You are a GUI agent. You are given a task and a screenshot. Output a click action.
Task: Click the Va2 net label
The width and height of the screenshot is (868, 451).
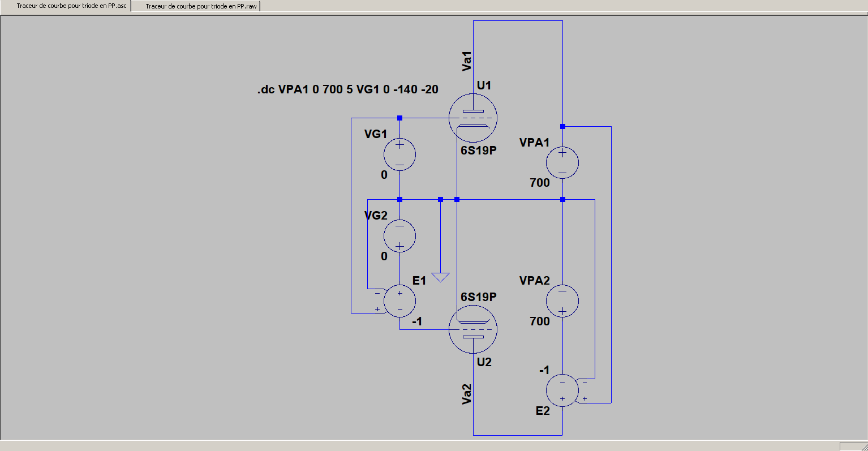[x=467, y=394]
